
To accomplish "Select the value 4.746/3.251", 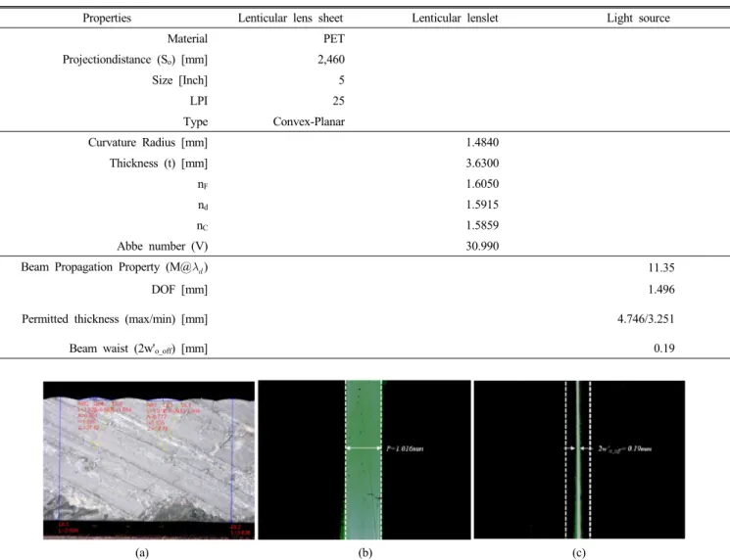I will 646,319.
